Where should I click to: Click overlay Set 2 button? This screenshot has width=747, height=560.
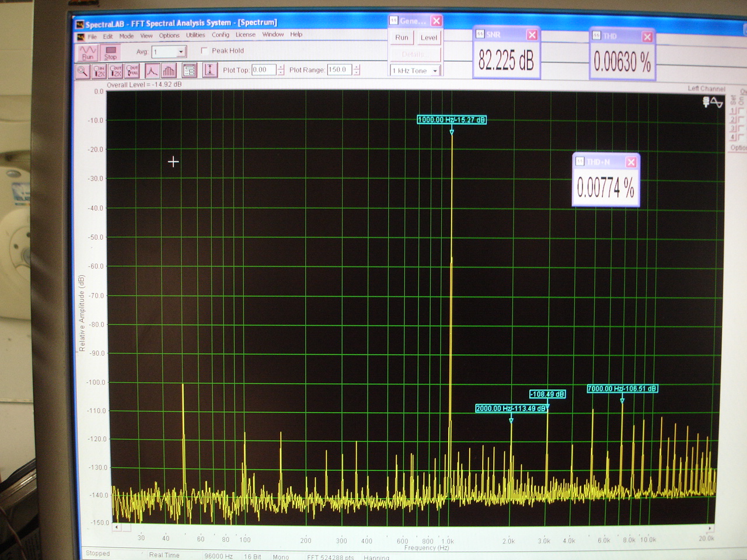(733, 120)
